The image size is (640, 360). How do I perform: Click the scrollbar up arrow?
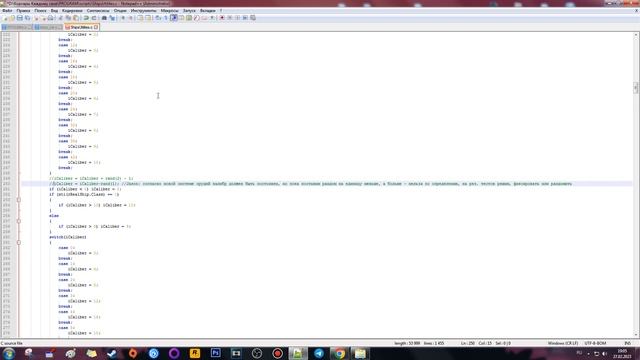point(636,35)
